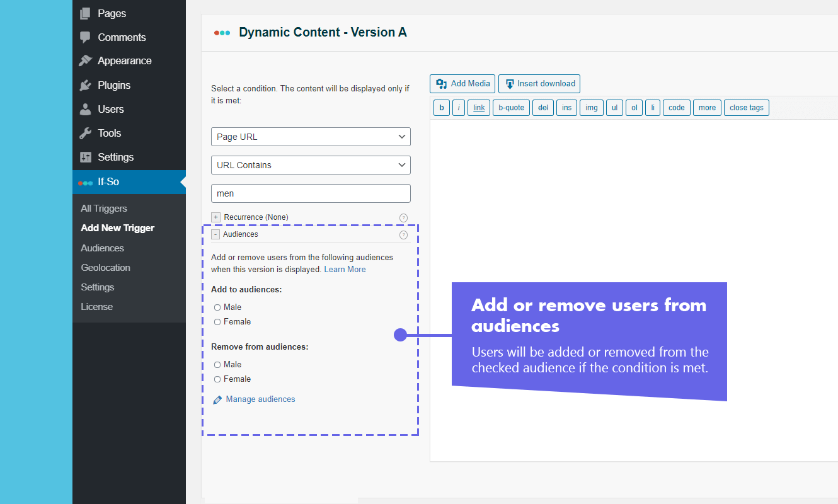Viewport: 838px width, 504px height.
Task: Open the URL Contains dropdown
Action: [311, 165]
